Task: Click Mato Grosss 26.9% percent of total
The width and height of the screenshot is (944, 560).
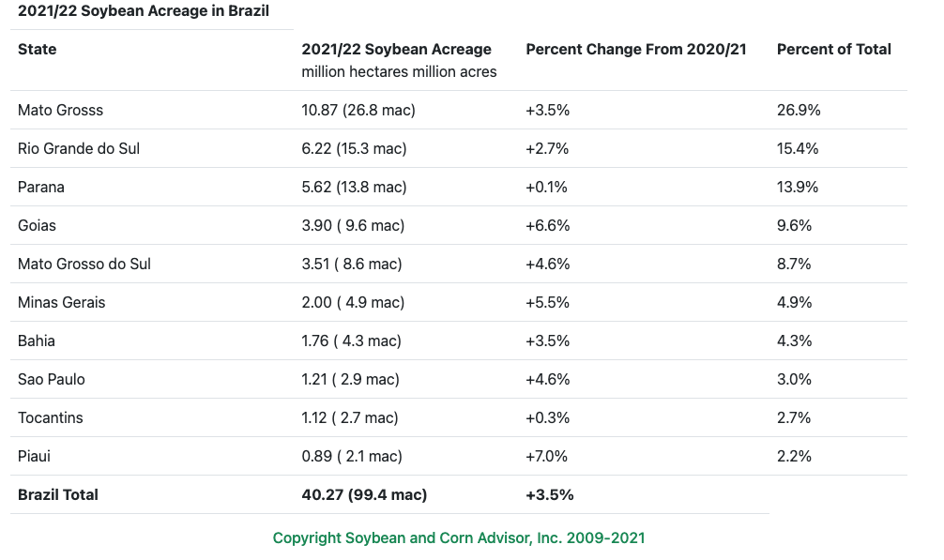Action: tap(799, 111)
